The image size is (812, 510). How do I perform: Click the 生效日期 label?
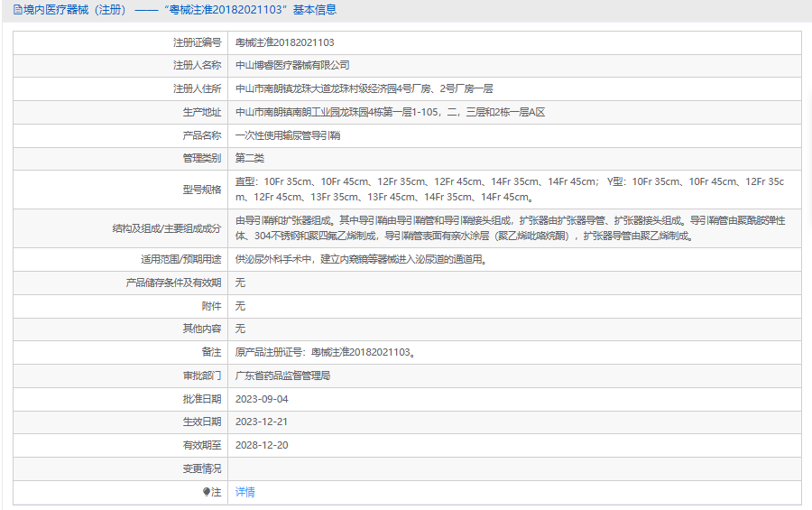click(202, 422)
